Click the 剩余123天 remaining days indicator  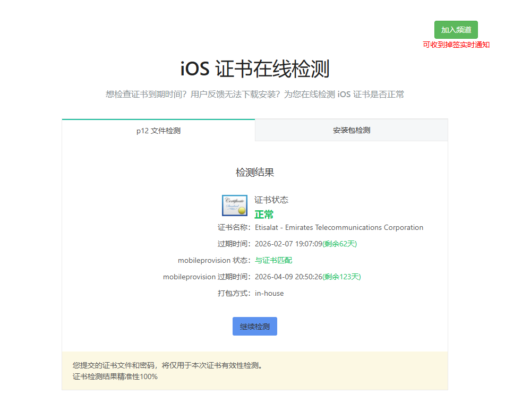[x=343, y=277]
